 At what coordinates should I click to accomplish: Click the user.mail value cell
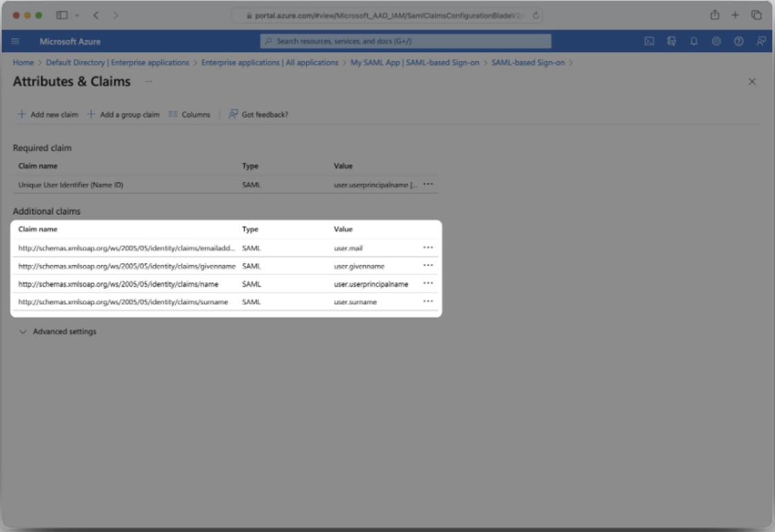pyautogui.click(x=348, y=248)
